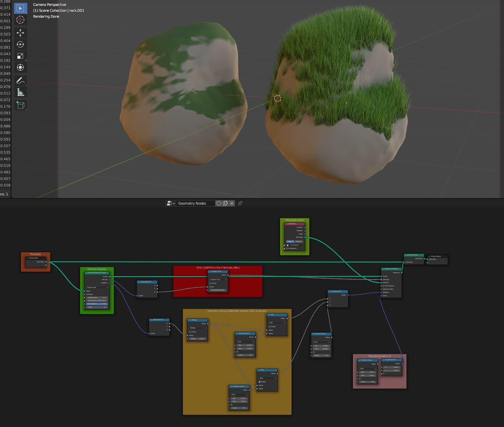Viewport: 504px width, 427px height.
Task: Switch the Object Info node to Relative
Action: click(x=298, y=241)
